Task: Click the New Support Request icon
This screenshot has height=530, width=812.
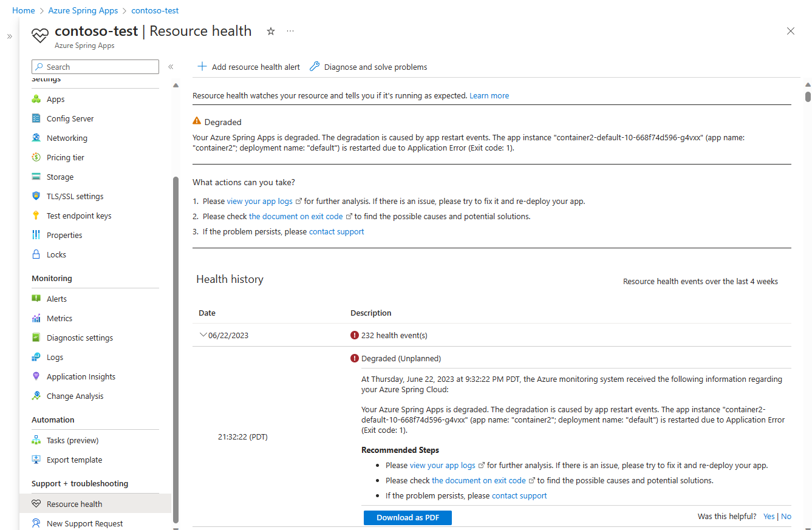Action: click(x=36, y=523)
